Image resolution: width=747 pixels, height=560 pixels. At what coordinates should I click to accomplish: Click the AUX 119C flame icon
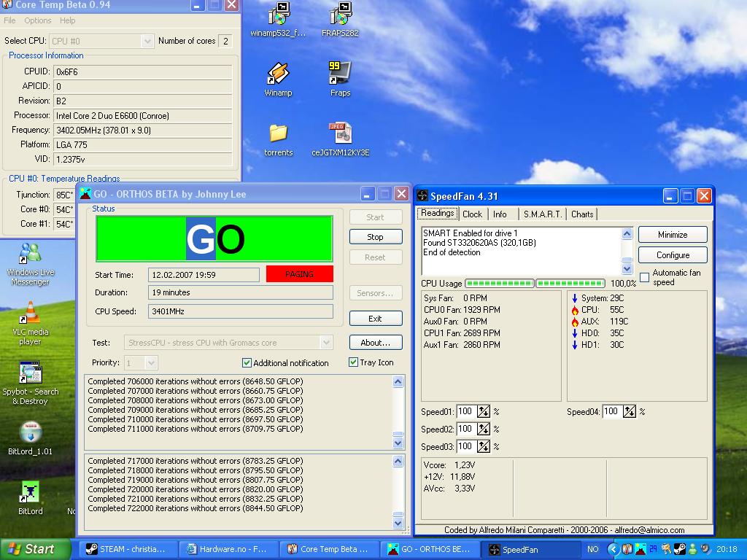click(575, 322)
